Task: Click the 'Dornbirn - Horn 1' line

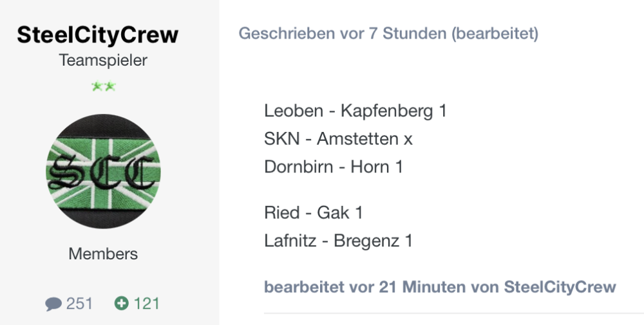Action: (333, 167)
